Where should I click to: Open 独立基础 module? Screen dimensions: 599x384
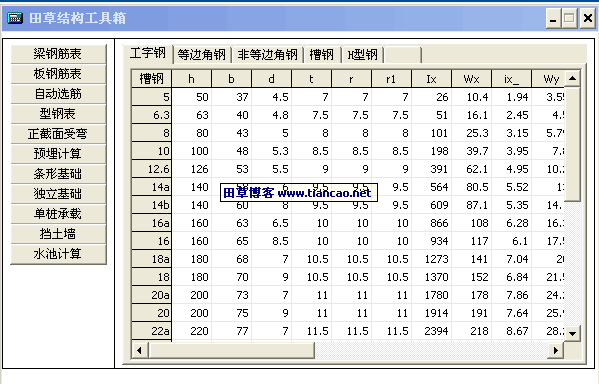point(58,194)
